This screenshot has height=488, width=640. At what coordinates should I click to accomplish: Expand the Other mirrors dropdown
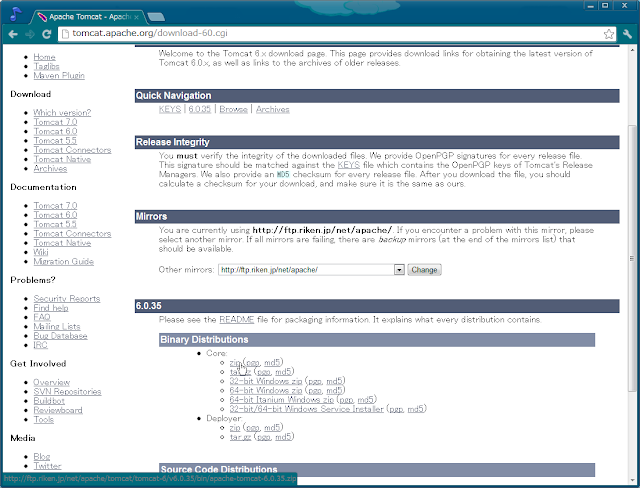(399, 270)
